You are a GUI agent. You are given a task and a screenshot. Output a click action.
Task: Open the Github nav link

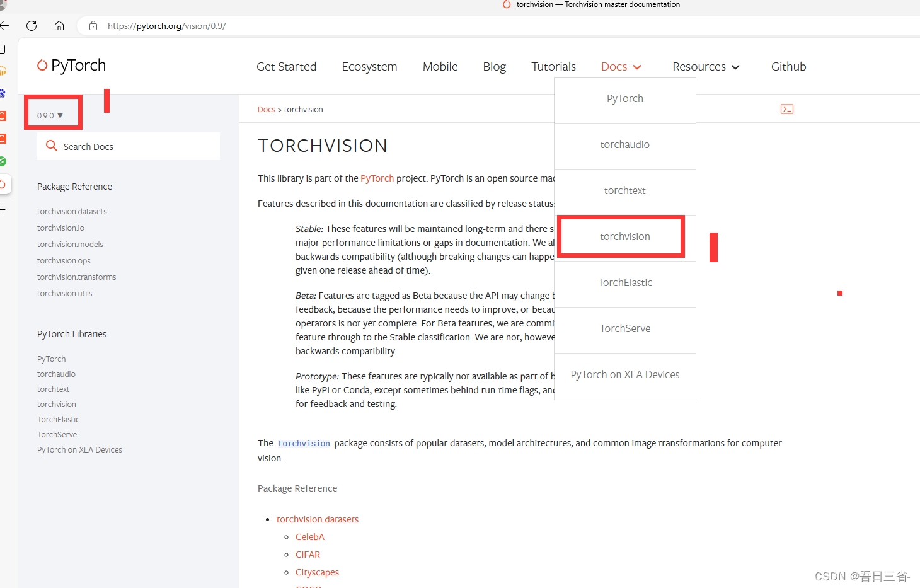click(x=789, y=67)
